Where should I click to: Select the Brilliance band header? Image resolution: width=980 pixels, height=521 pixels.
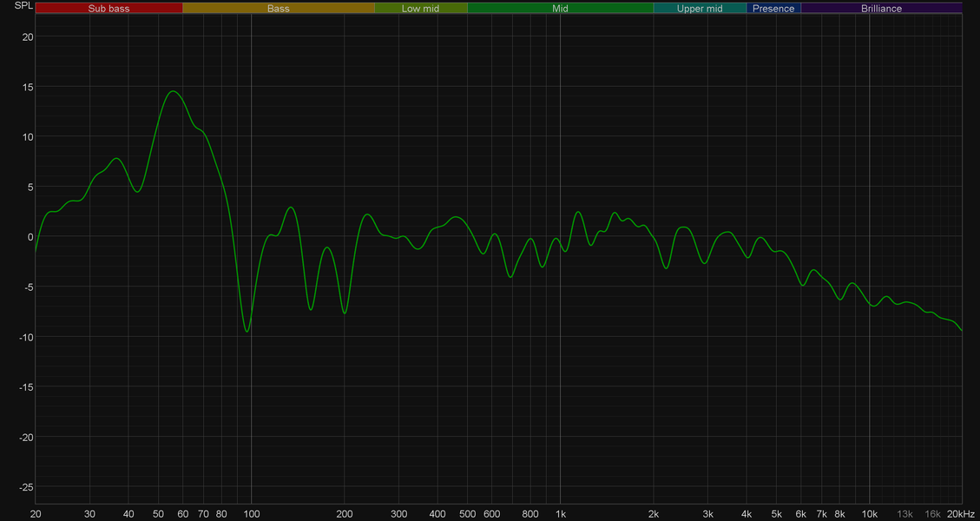pyautogui.click(x=881, y=8)
